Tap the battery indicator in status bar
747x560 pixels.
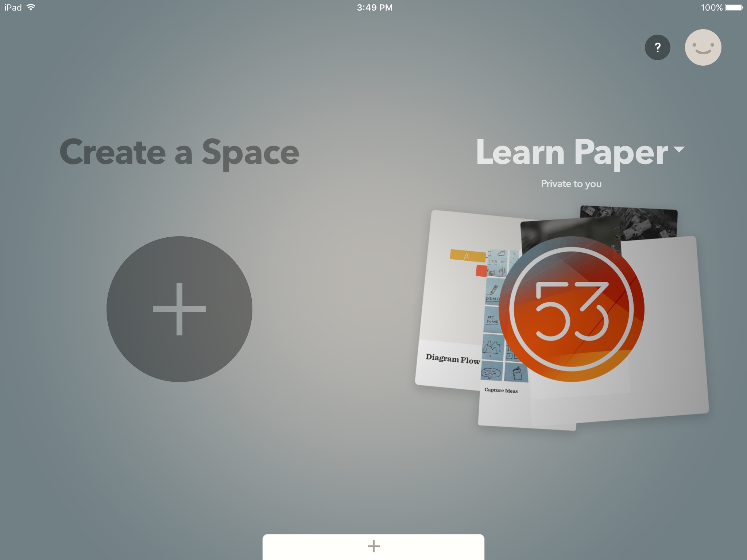point(734,7)
